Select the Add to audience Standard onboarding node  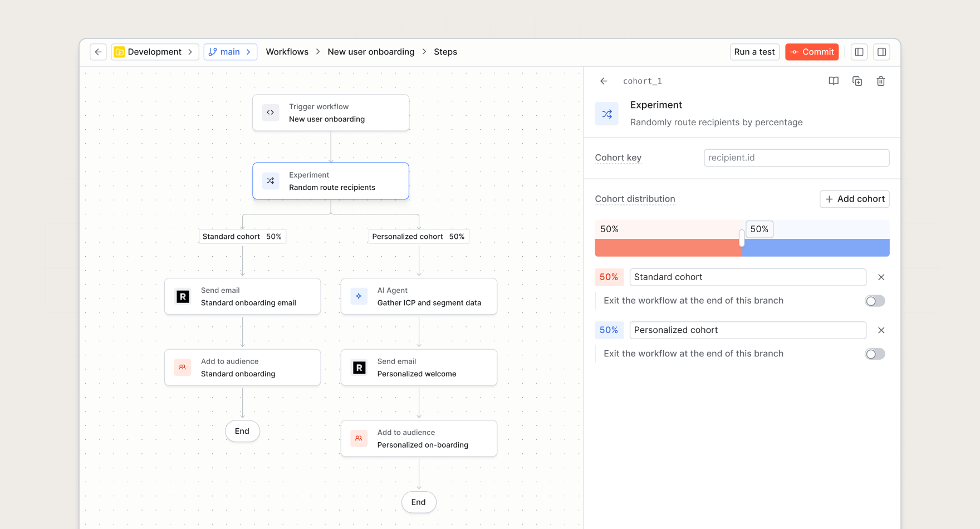[242, 368]
